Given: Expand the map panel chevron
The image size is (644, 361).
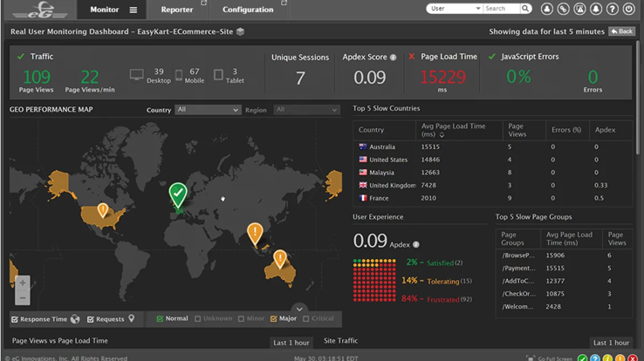Looking at the screenshot, I should [x=299, y=309].
